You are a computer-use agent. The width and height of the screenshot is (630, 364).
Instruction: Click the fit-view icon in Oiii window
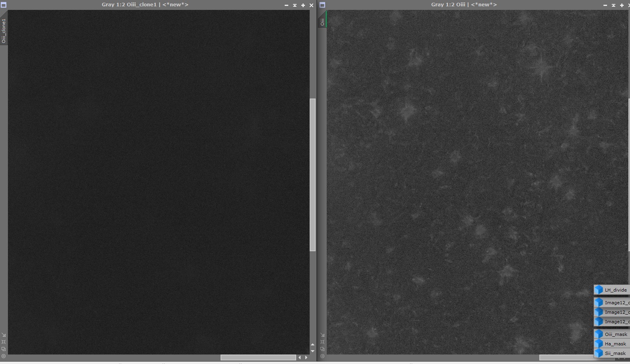pos(322,342)
